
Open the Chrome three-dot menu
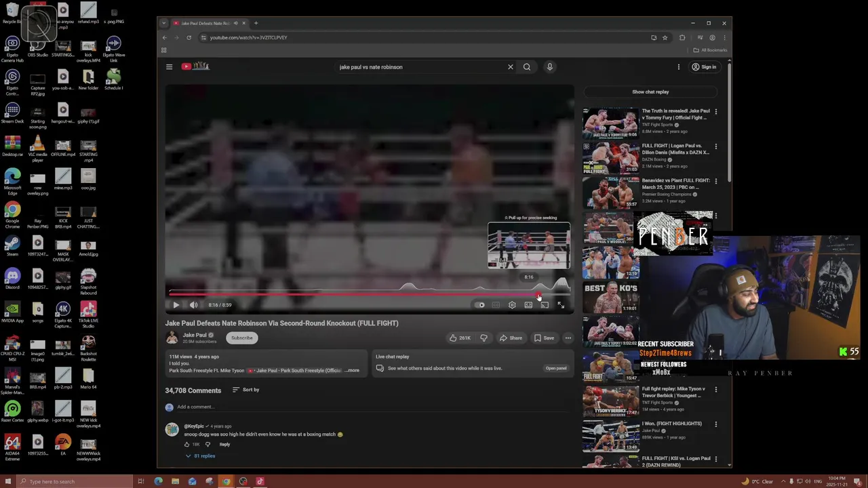point(724,38)
